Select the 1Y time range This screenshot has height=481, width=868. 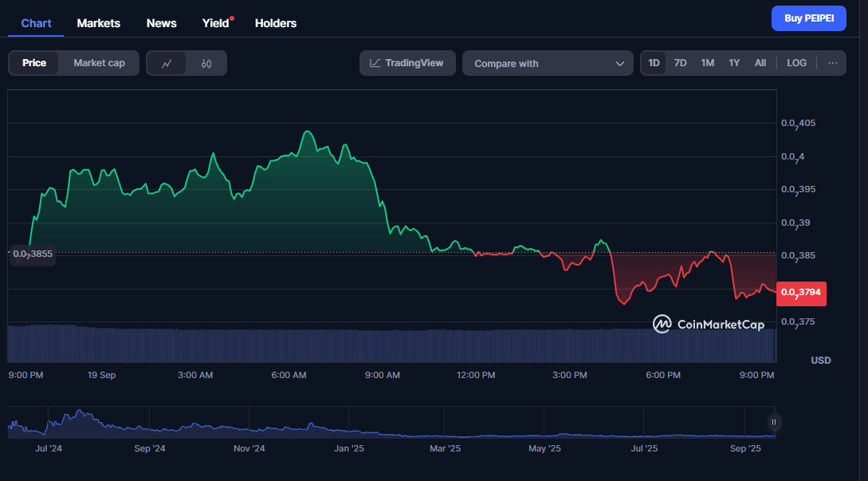tap(734, 63)
